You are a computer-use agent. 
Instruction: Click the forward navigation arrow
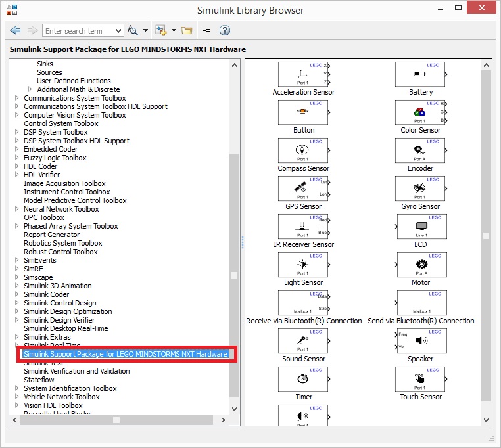pos(32,30)
